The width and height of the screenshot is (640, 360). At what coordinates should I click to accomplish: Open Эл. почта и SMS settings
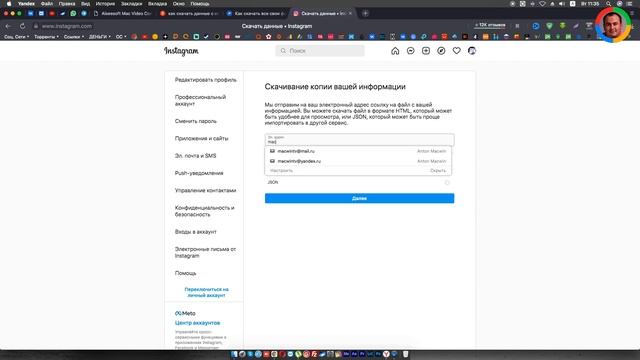coord(196,156)
